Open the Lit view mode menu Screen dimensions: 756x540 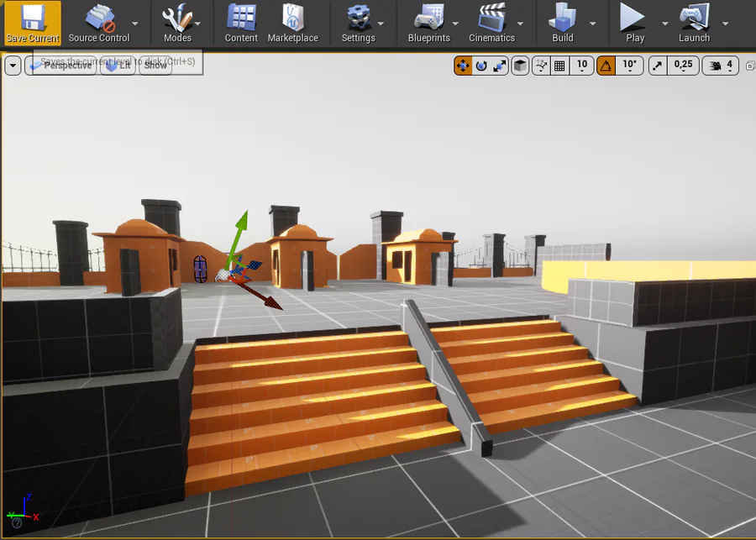(x=118, y=66)
